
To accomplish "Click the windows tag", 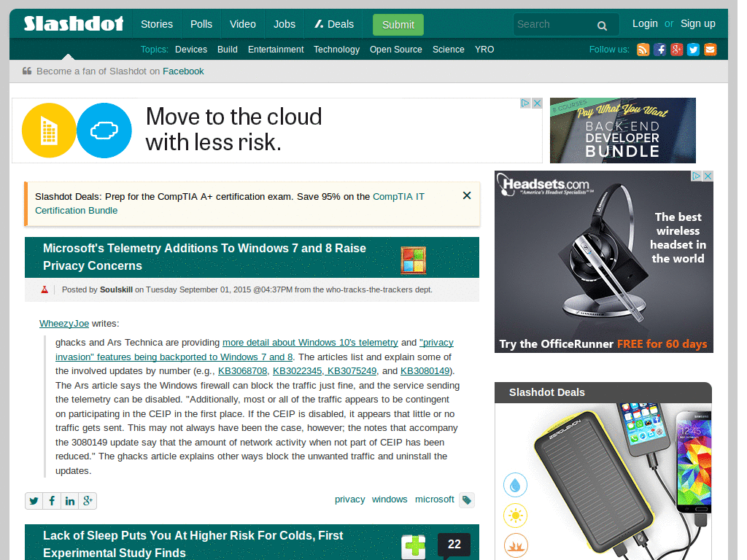I will (390, 499).
